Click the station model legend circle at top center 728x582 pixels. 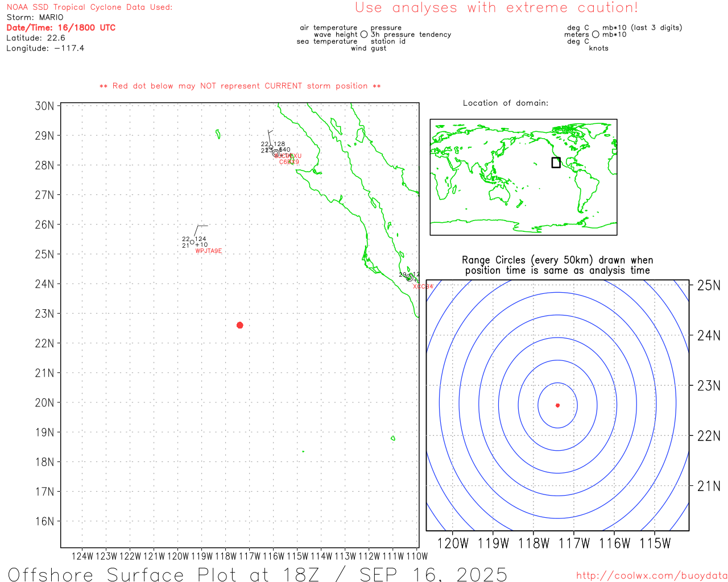pos(364,34)
